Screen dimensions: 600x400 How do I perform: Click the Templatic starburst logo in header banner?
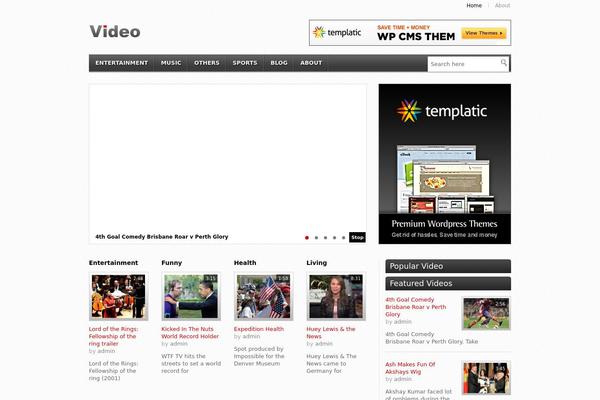click(319, 33)
